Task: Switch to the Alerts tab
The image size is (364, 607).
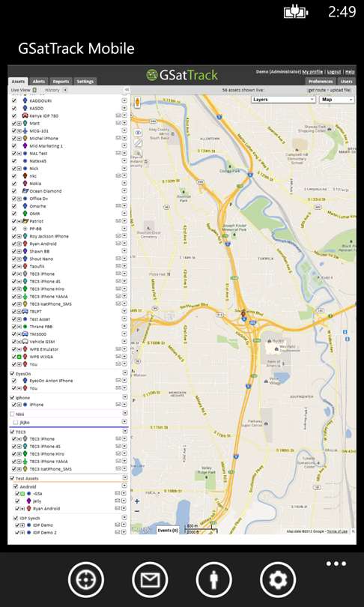Action: (39, 81)
